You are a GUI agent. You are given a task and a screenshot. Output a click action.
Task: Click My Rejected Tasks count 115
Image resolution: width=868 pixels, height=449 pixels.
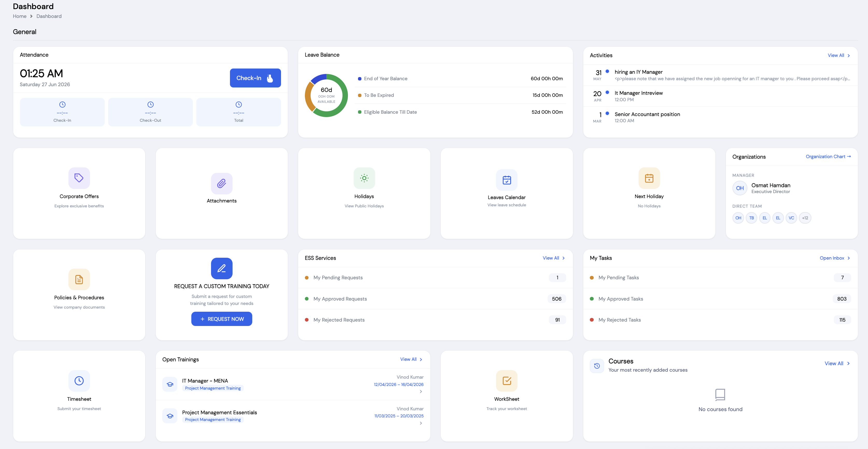point(842,320)
